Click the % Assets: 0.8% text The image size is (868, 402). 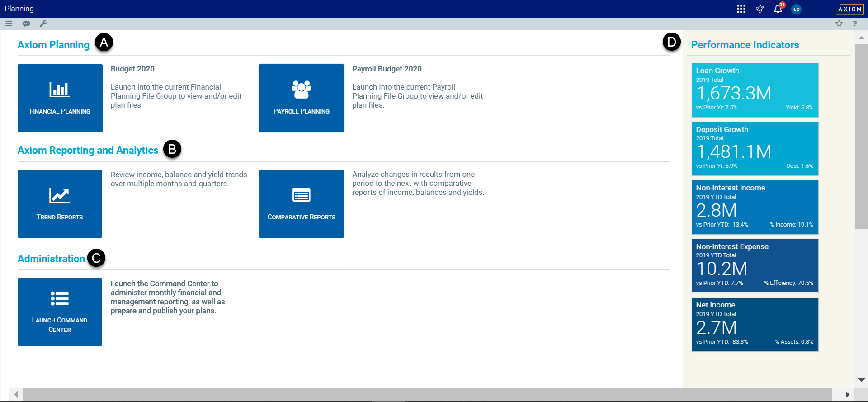point(794,342)
